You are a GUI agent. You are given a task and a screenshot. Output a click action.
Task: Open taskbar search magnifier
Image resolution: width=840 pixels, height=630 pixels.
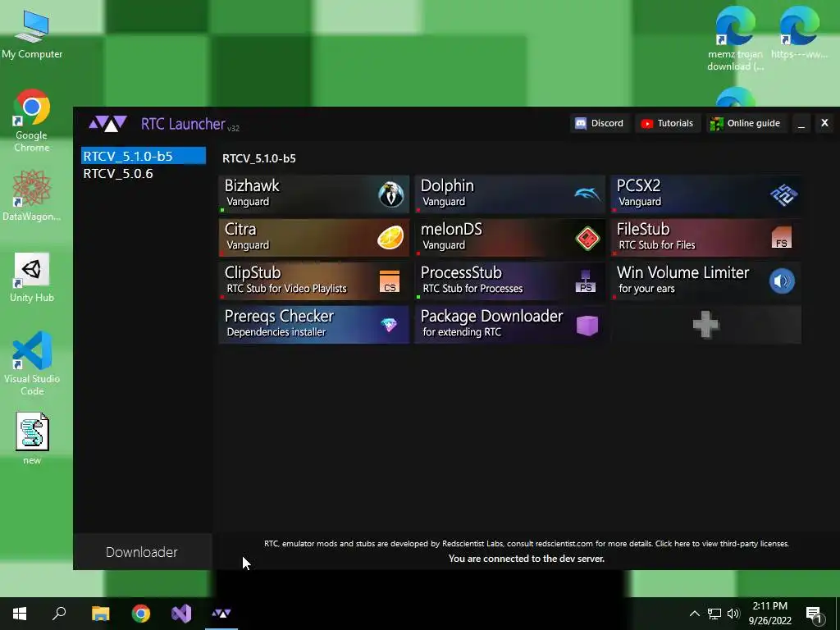pos(59,614)
